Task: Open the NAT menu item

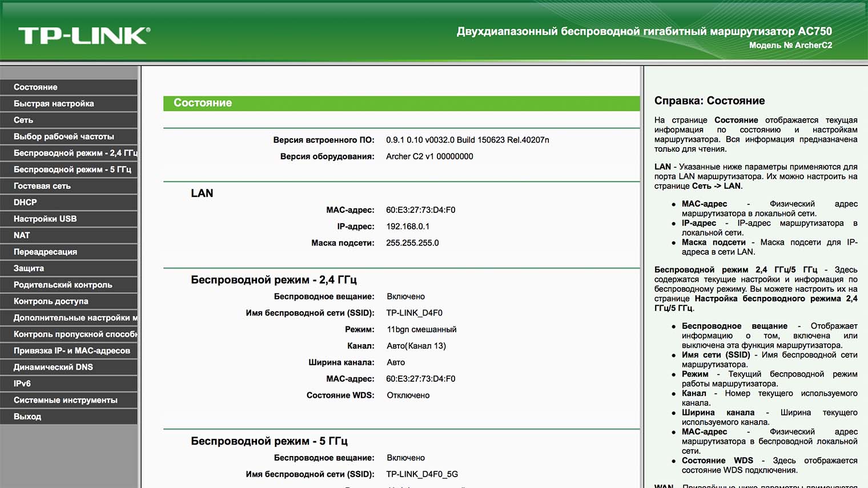Action: coord(69,235)
